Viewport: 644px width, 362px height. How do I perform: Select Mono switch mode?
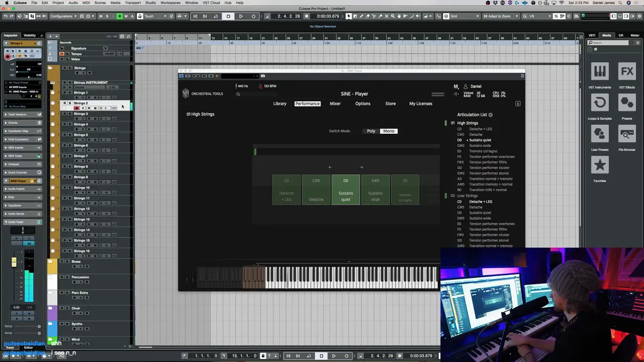click(x=389, y=131)
